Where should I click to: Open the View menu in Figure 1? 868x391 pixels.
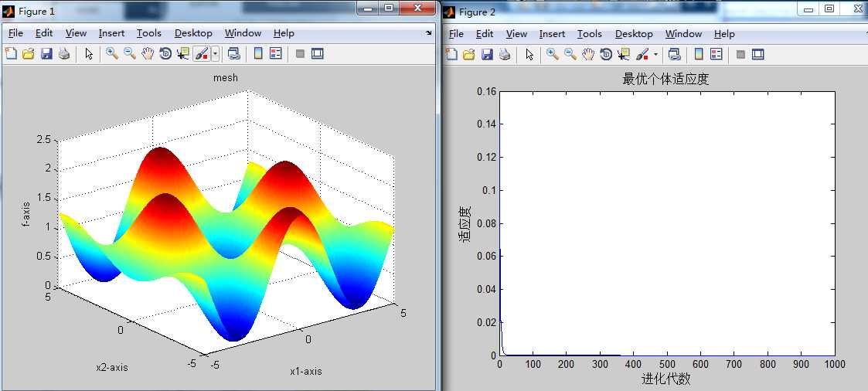pyautogui.click(x=76, y=33)
